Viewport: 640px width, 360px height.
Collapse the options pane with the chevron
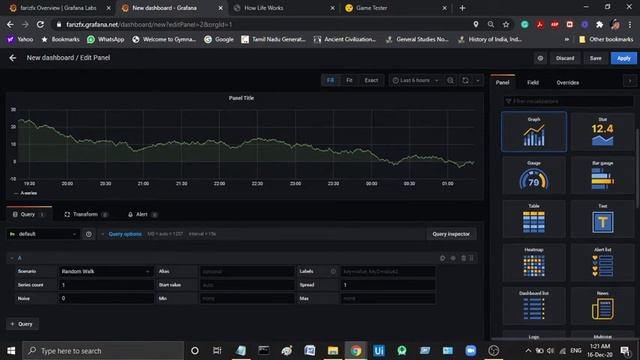click(630, 81)
